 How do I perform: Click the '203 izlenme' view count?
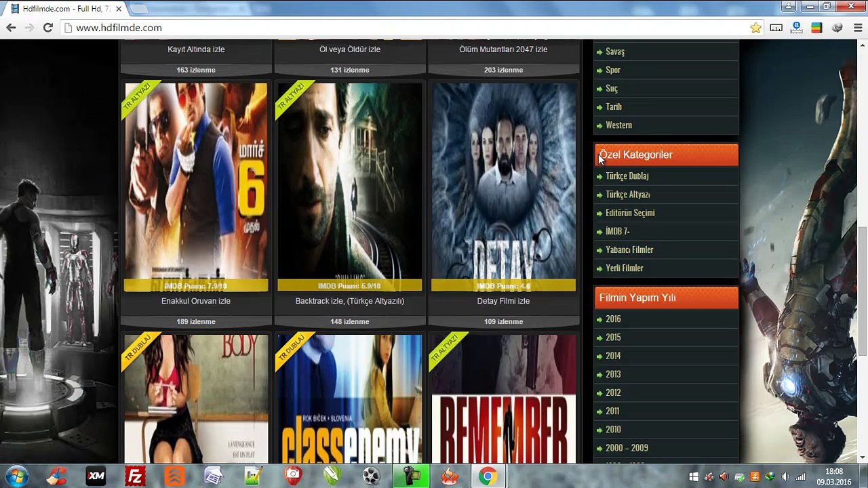coord(503,70)
